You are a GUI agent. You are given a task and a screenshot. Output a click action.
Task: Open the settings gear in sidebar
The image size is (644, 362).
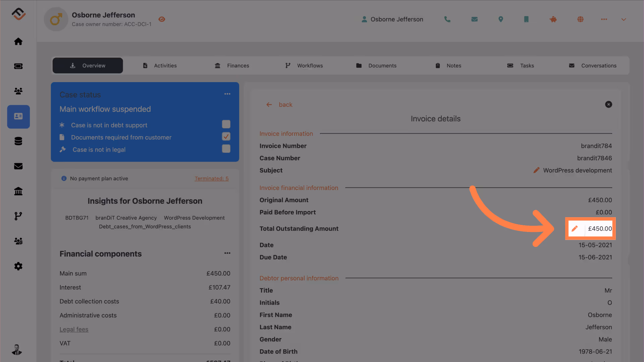coord(18,266)
